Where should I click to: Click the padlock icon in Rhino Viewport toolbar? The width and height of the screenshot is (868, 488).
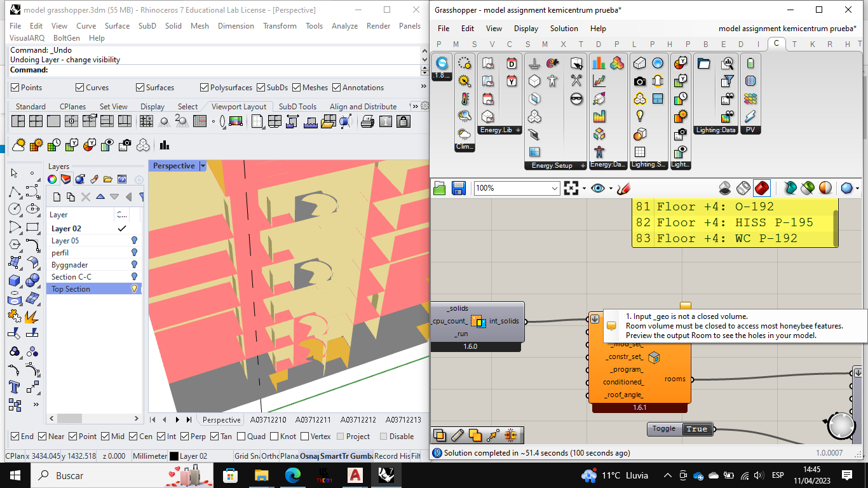(x=403, y=121)
